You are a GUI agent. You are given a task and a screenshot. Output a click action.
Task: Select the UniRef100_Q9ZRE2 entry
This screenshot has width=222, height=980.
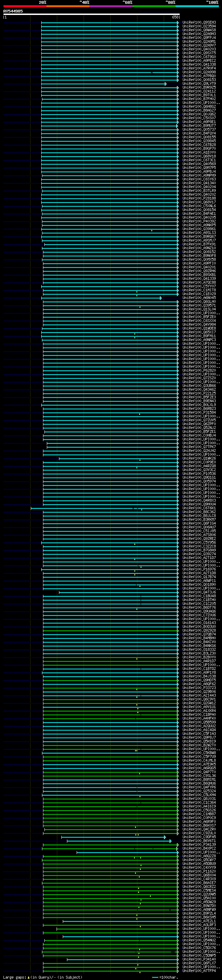point(199,539)
